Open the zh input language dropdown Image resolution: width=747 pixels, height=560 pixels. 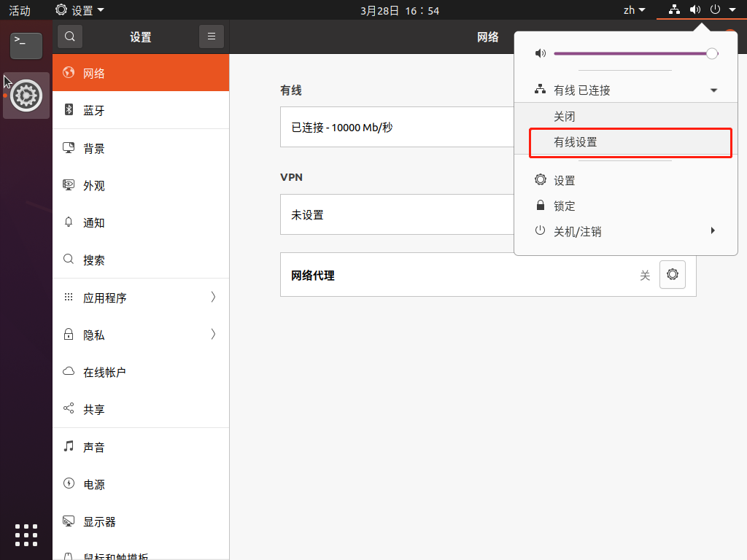click(634, 10)
